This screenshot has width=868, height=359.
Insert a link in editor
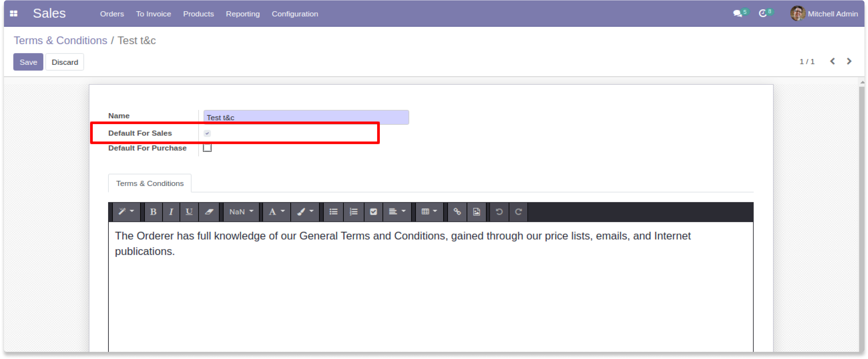click(457, 212)
